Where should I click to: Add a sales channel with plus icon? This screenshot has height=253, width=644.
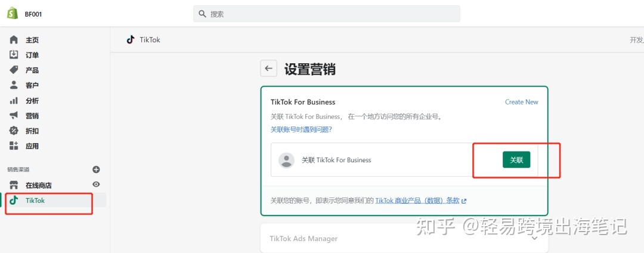[x=96, y=169]
